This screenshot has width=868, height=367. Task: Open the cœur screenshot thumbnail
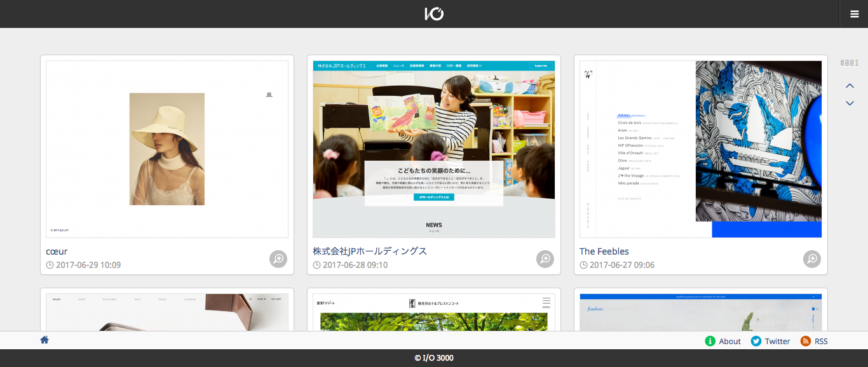166,149
